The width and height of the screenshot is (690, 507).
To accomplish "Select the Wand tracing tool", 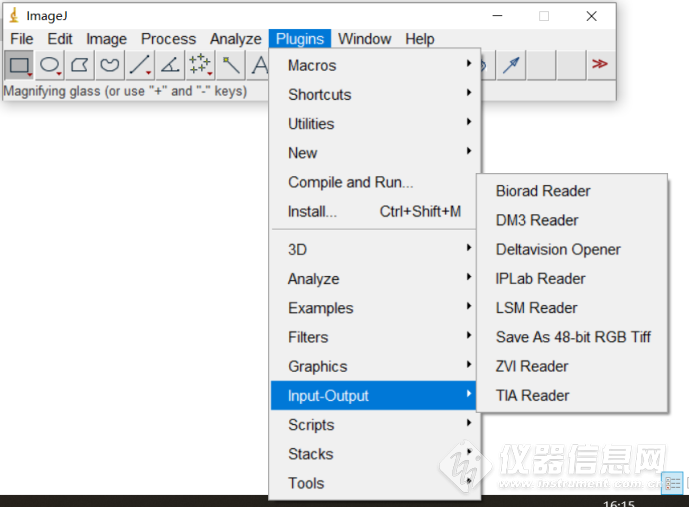I will [x=230, y=65].
